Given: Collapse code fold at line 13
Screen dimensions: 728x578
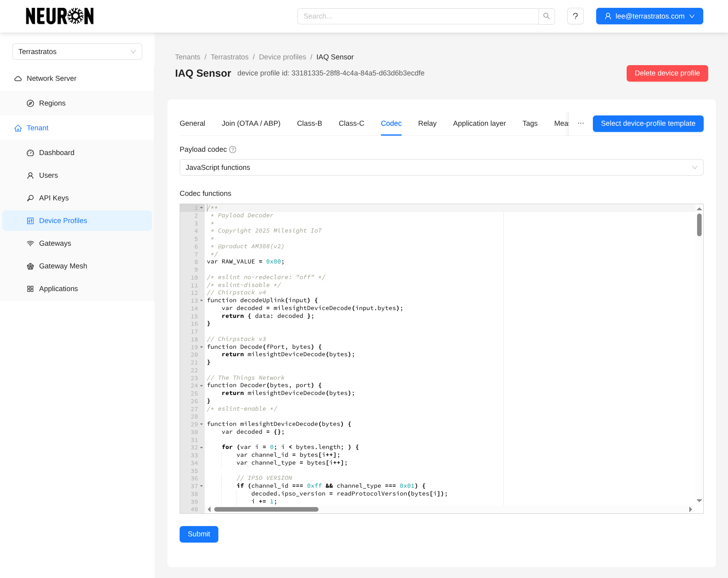Looking at the screenshot, I should tap(201, 301).
